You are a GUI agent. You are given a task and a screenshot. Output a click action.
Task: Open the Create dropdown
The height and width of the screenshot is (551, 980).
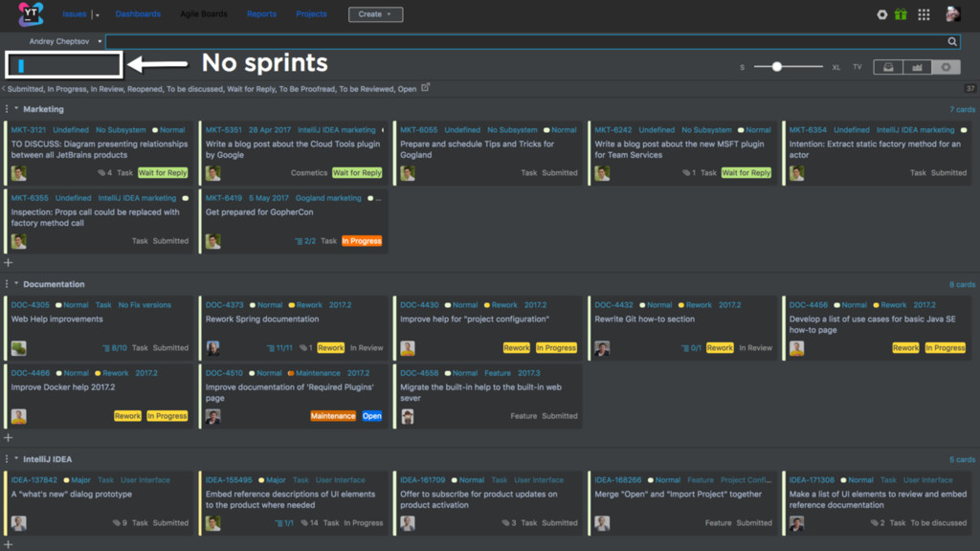point(375,13)
